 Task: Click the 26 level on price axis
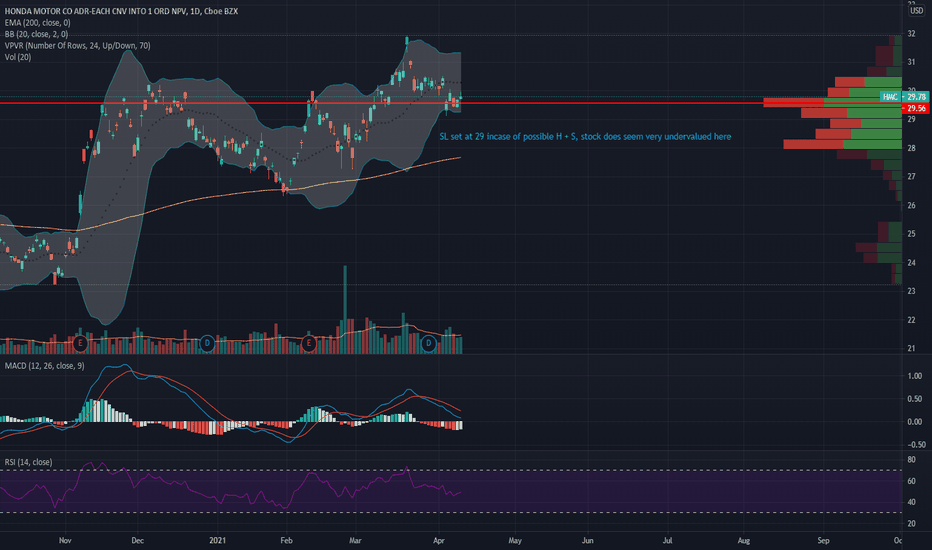(911, 206)
